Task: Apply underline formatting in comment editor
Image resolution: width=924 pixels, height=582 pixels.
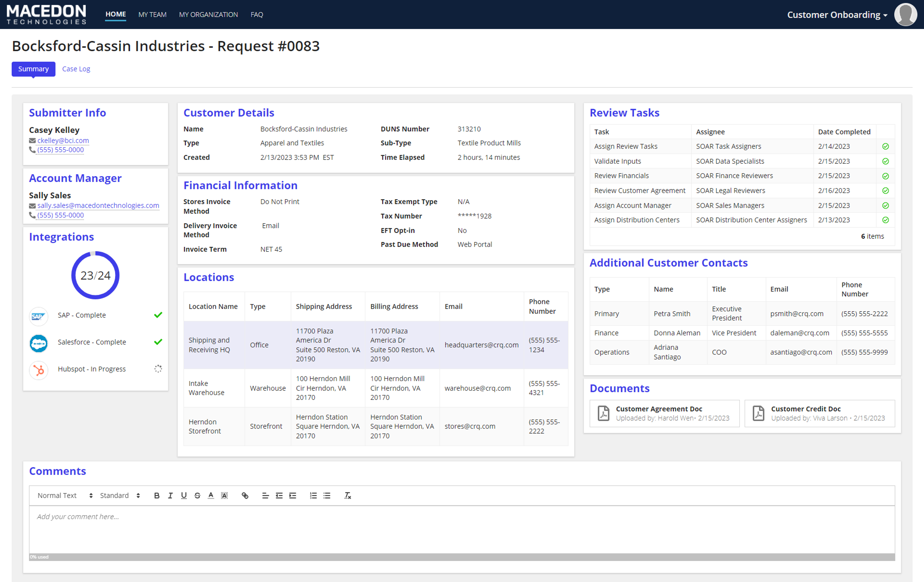Action: [184, 495]
